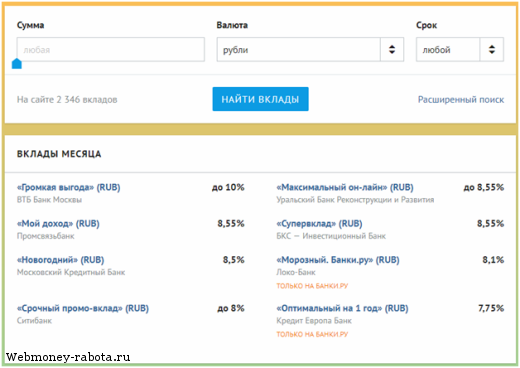The width and height of the screenshot is (520, 368).
Task: Click the rate до 8%
Action: point(231,308)
